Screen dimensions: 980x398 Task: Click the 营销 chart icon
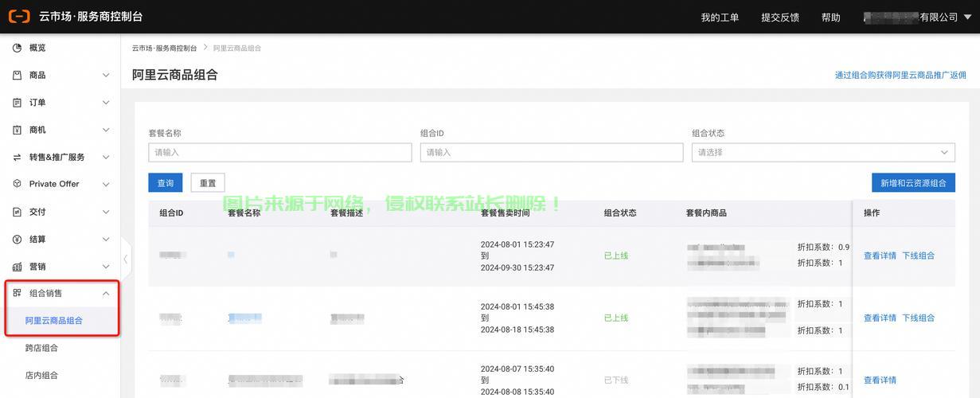click(18, 267)
